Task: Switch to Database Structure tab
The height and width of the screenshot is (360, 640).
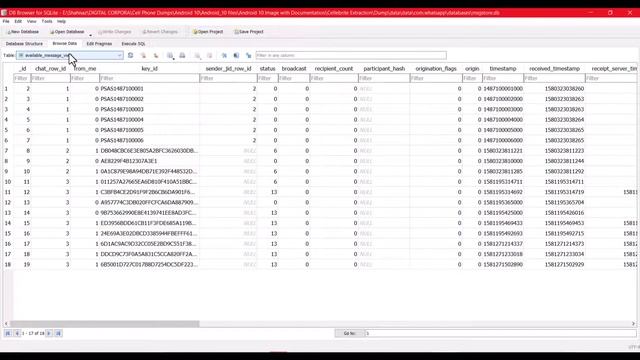Action: click(24, 44)
